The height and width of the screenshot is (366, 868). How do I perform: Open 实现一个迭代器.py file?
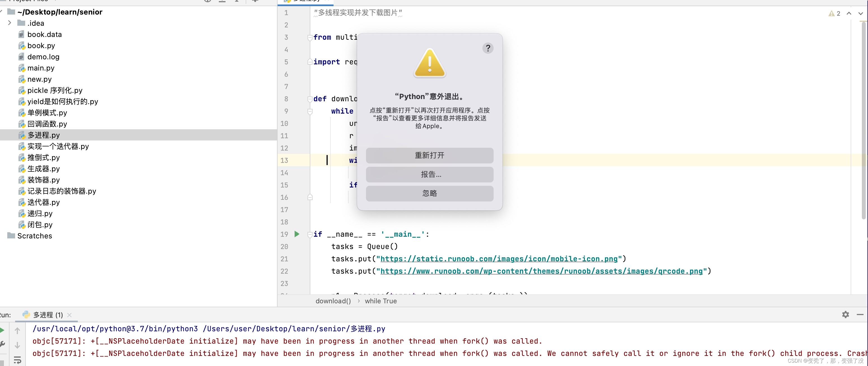[x=58, y=146]
